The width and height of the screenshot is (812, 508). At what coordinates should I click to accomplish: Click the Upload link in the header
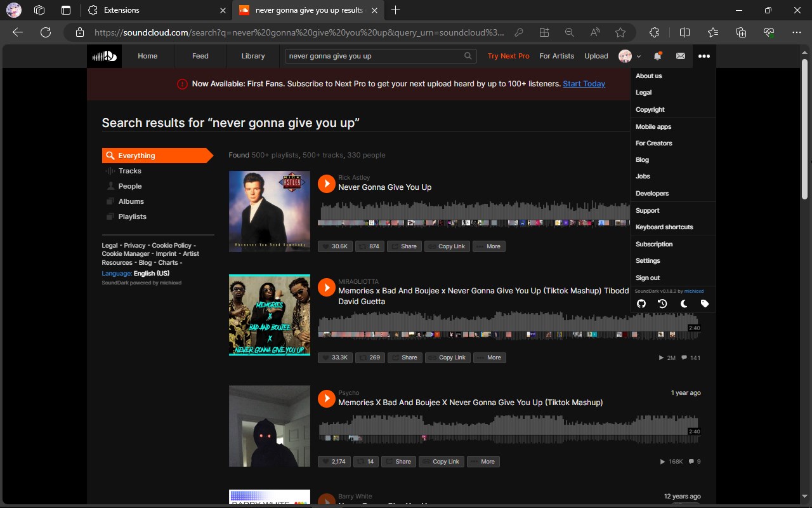click(x=596, y=56)
